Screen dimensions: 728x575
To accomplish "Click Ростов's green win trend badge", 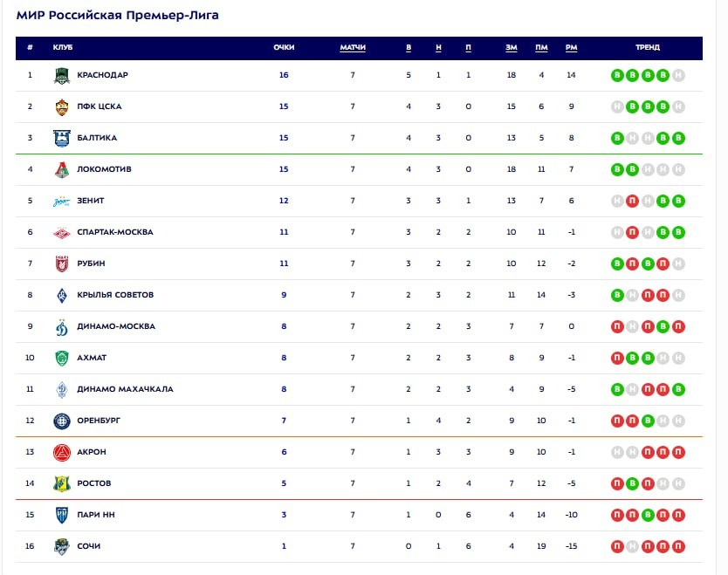I will click(632, 483).
